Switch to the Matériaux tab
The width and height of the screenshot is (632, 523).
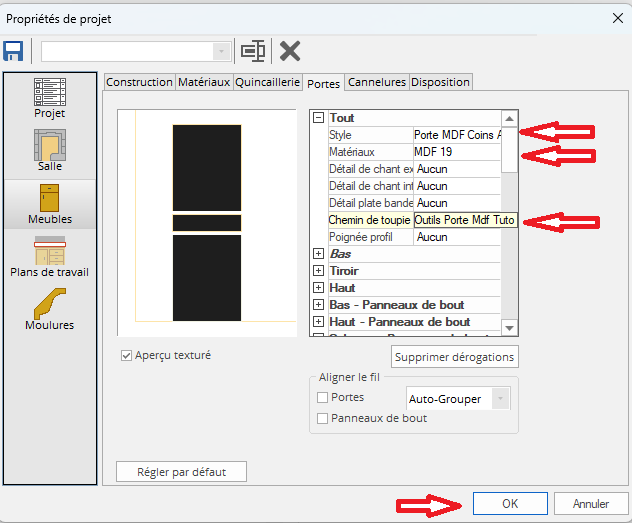[x=204, y=82]
